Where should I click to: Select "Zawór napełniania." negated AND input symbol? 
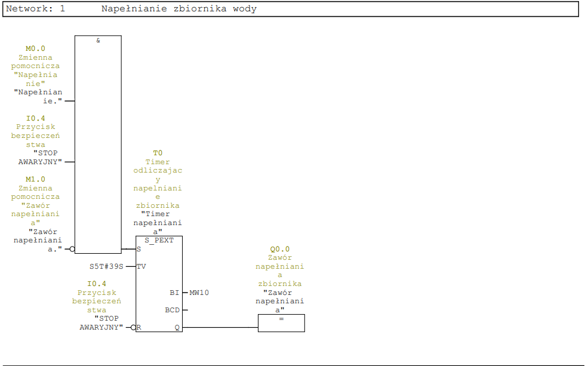38,241
